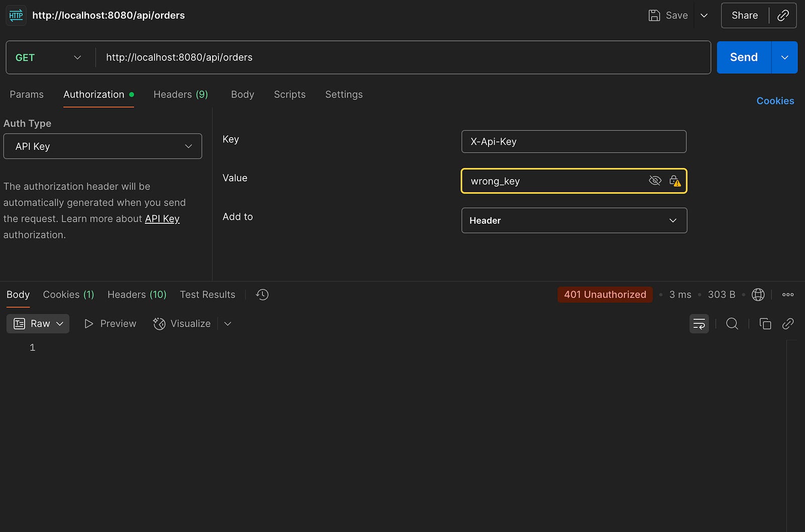Open the Raw format dropdown
The height and width of the screenshot is (532, 805).
pos(38,324)
